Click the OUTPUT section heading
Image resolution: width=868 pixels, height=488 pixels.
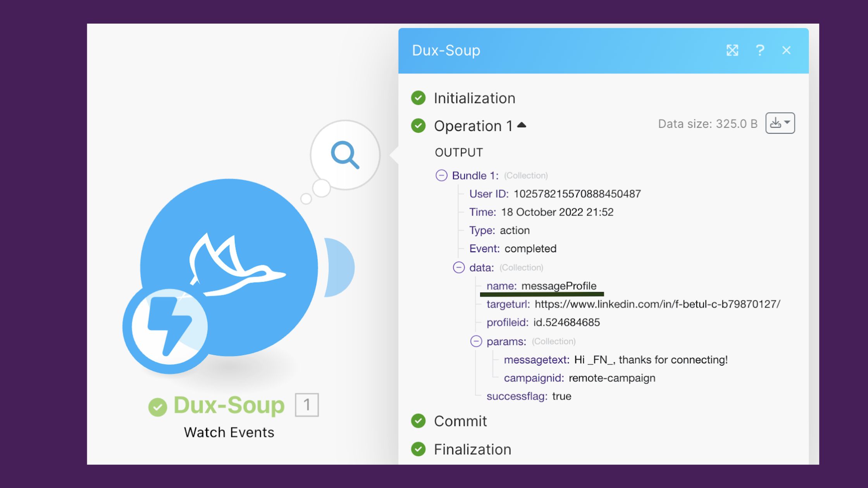pyautogui.click(x=459, y=152)
